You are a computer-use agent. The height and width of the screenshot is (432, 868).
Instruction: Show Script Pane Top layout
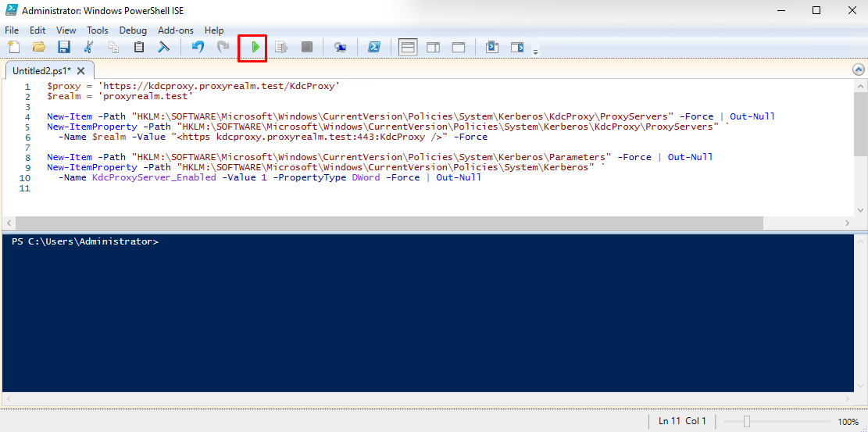(408, 48)
